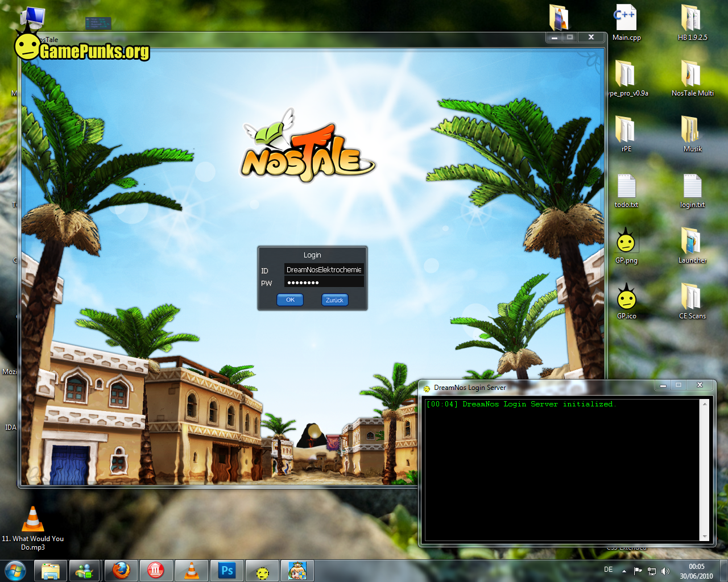Viewport: 728px width, 582px height.
Task: Open Firefox from the taskbar
Action: (x=121, y=571)
